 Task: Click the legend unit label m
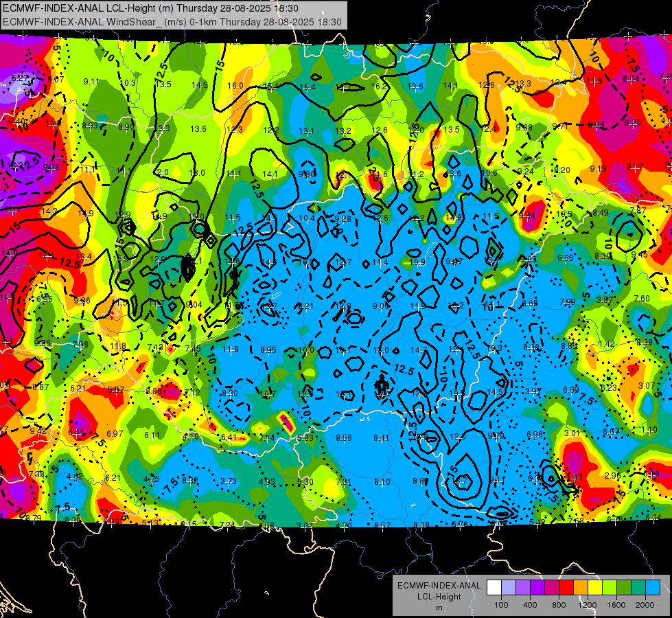[439, 608]
